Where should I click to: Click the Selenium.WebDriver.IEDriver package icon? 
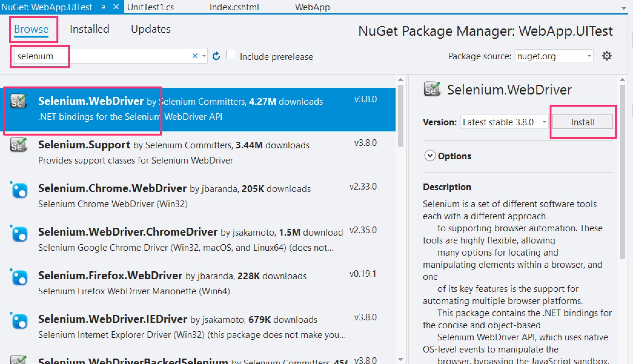[x=20, y=321]
